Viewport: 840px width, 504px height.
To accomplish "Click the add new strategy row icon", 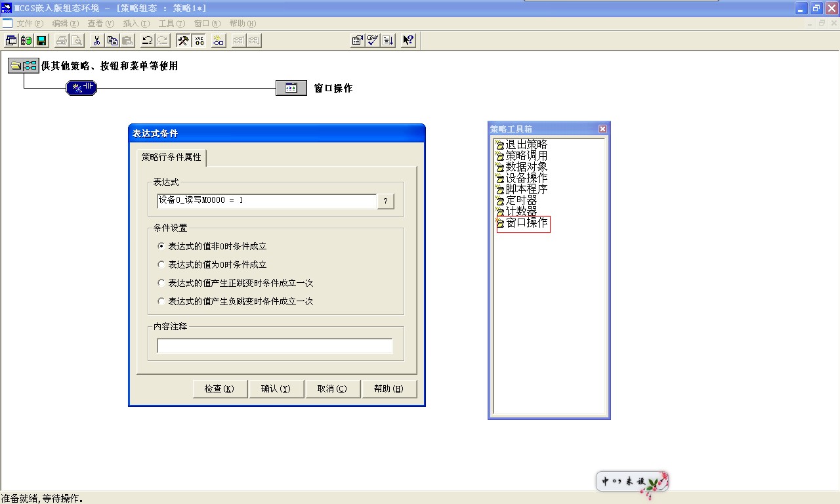I will (219, 41).
